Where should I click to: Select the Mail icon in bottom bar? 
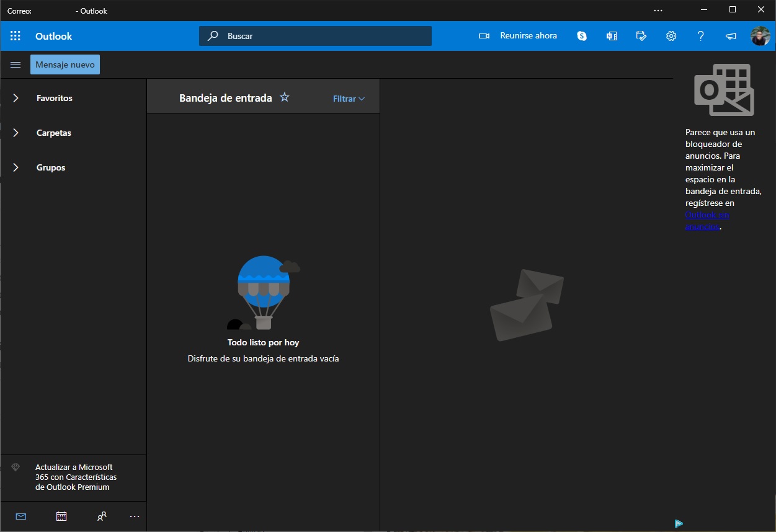pyautogui.click(x=21, y=516)
